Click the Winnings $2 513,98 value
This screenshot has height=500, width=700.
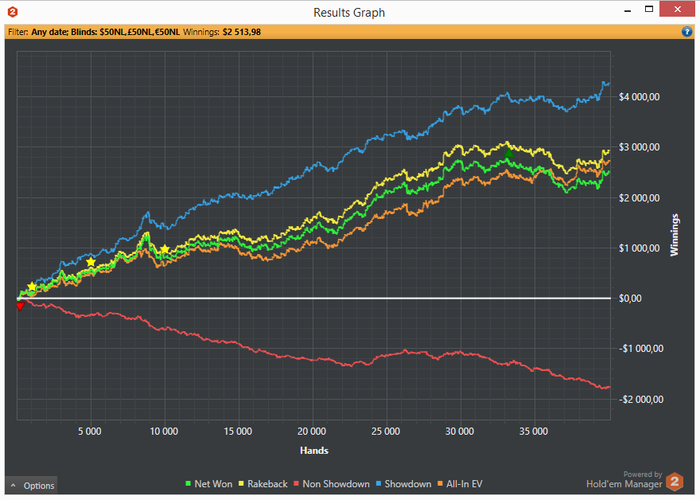[242, 32]
